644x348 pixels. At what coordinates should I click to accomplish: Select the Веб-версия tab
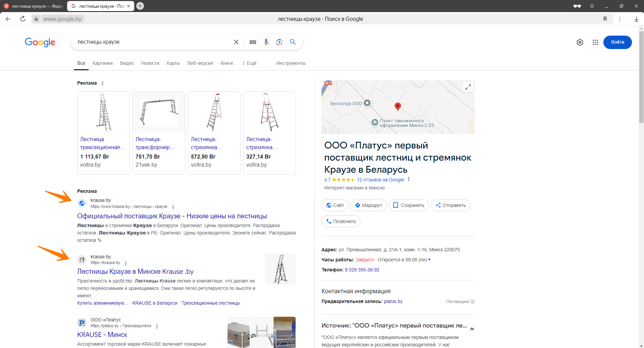pyautogui.click(x=200, y=63)
